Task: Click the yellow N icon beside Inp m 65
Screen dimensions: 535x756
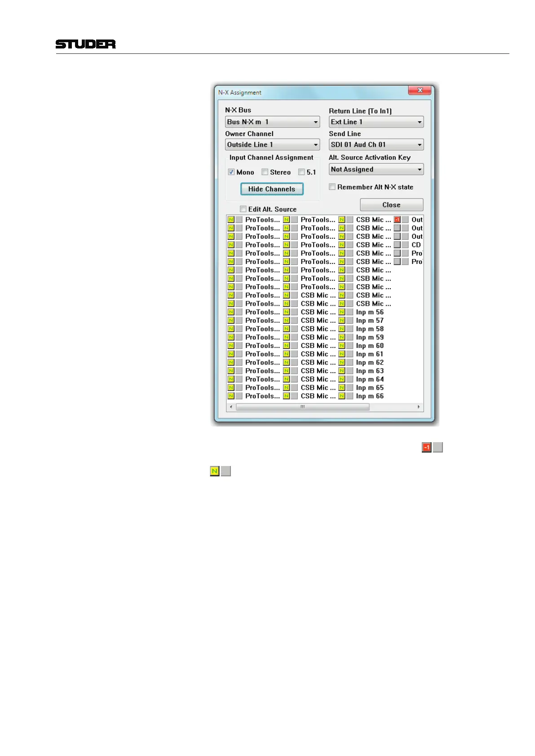Action: 342,387
